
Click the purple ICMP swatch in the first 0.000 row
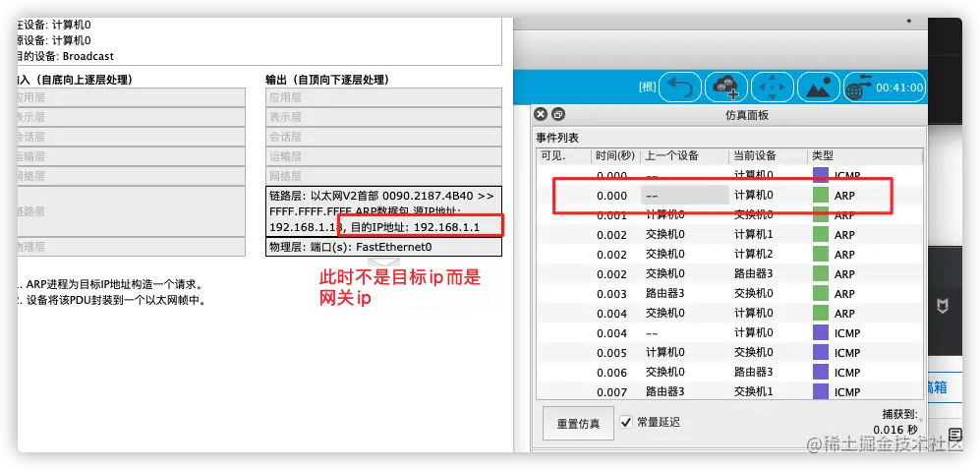click(x=820, y=175)
